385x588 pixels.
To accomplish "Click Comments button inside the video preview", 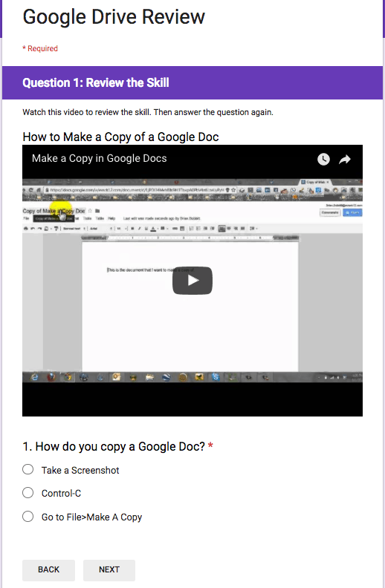I will [x=330, y=212].
